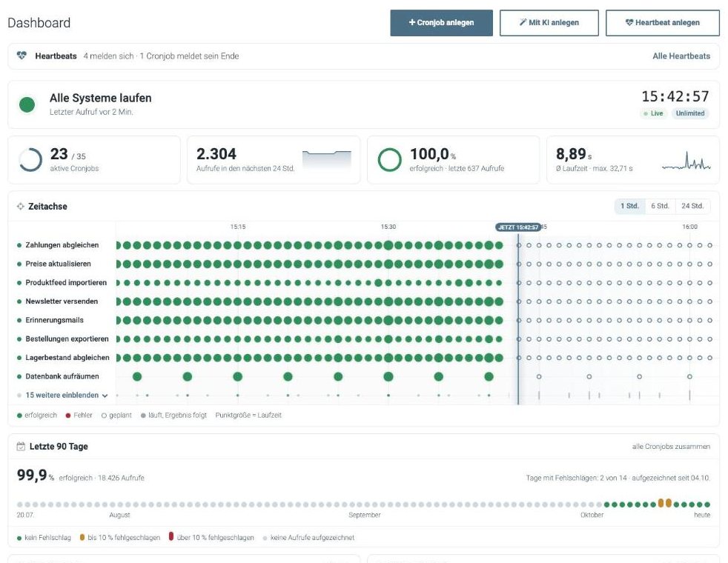The width and height of the screenshot is (728, 563).
Task: Click the aktive Cronjobs progress ring
Action: [x=30, y=159]
